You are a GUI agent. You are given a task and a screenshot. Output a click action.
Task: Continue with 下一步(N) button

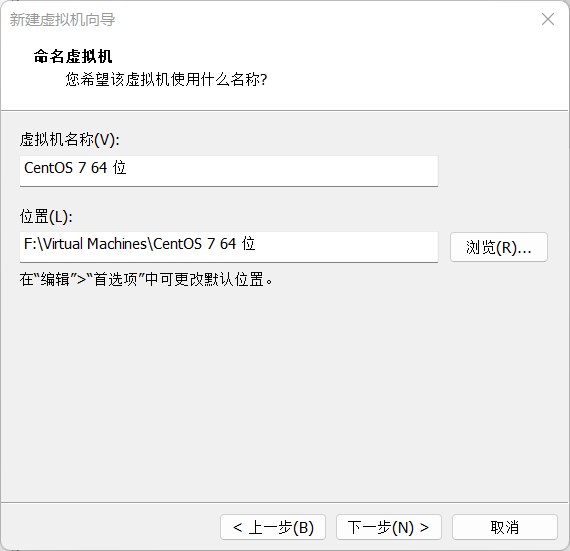389,527
